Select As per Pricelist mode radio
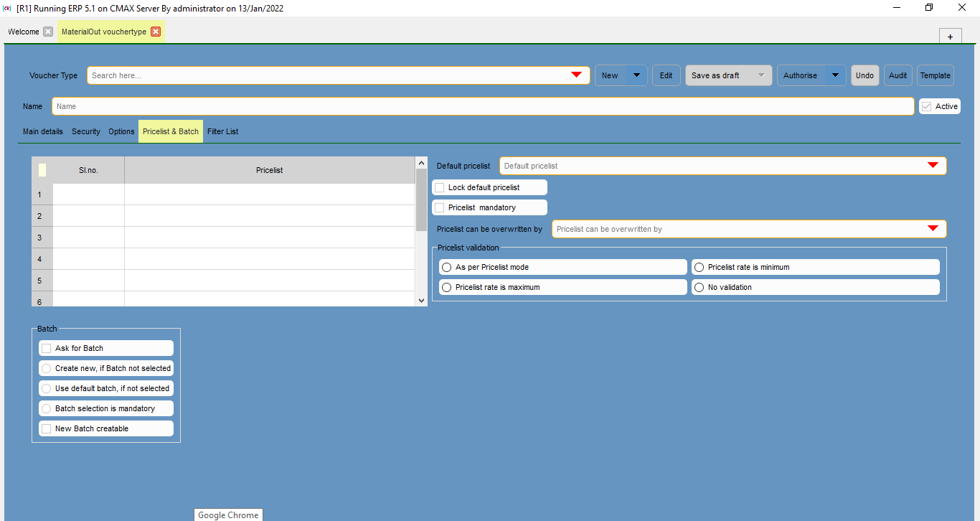The height and width of the screenshot is (521, 980). (x=446, y=267)
